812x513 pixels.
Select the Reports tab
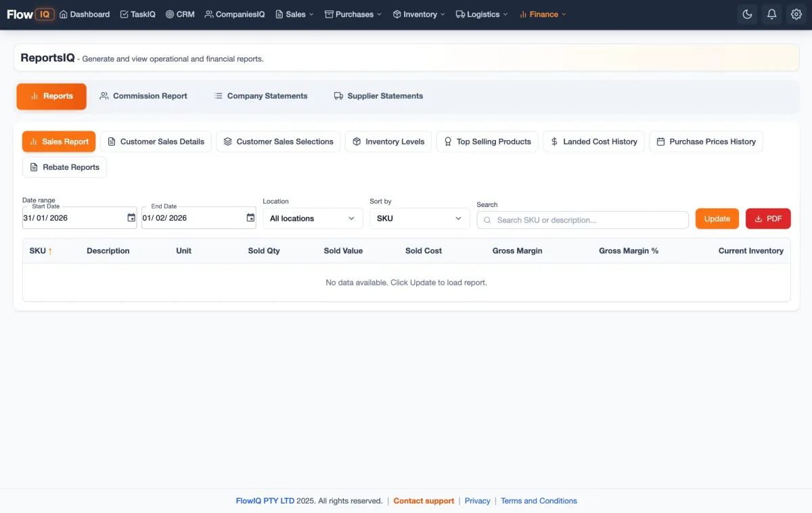tap(51, 96)
